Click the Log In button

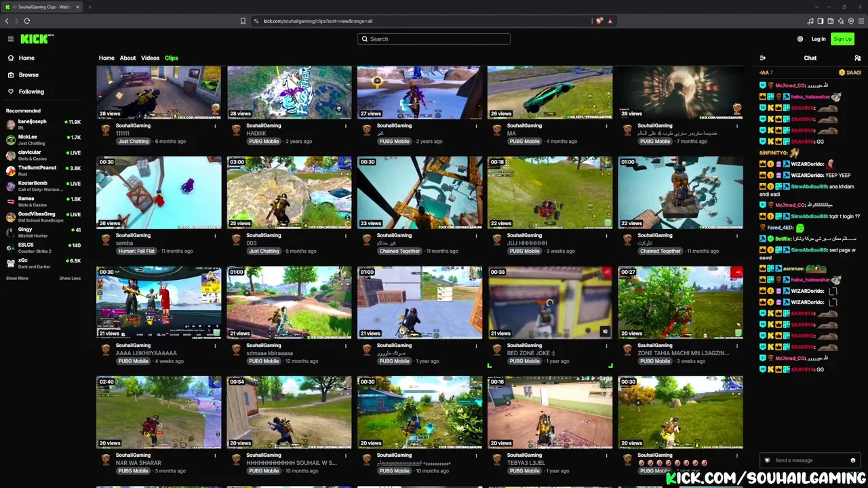coord(818,39)
